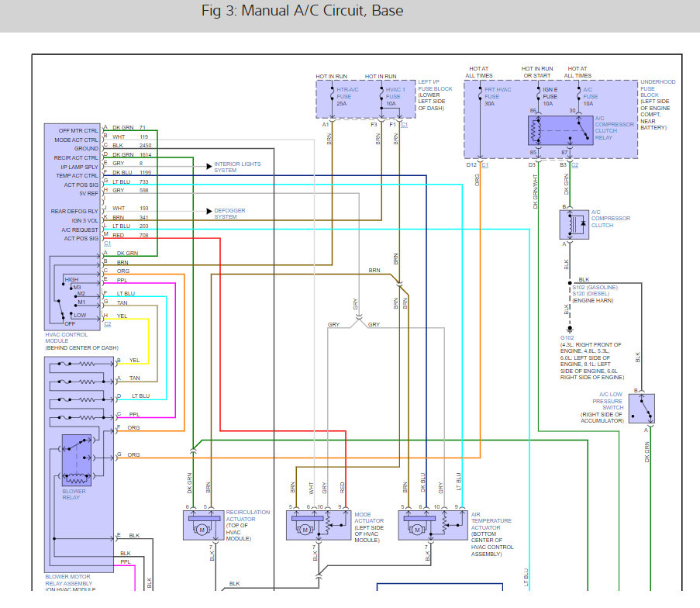Image resolution: width=700 pixels, height=608 pixels.
Task: Click the arrow pointing to Defogger System
Action: point(209,211)
